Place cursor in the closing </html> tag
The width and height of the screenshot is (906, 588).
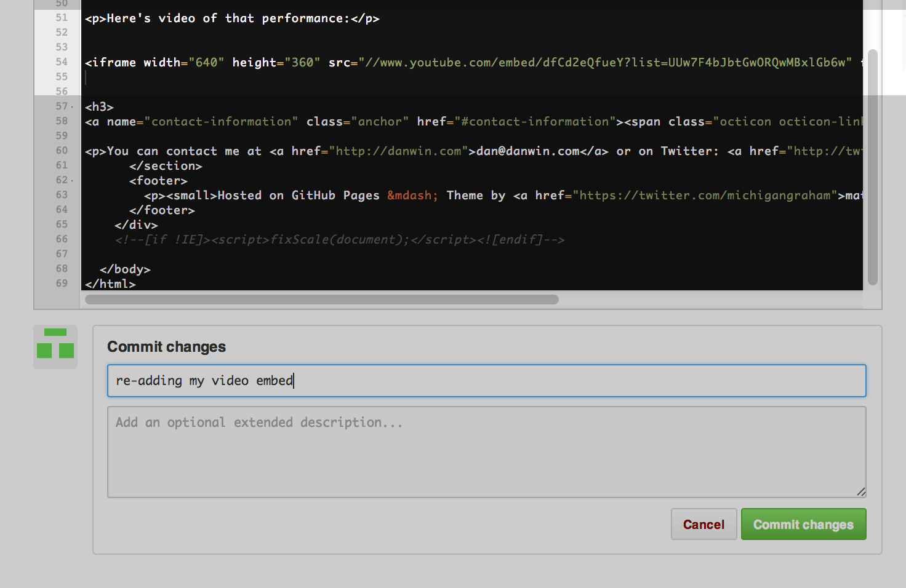tap(111, 284)
